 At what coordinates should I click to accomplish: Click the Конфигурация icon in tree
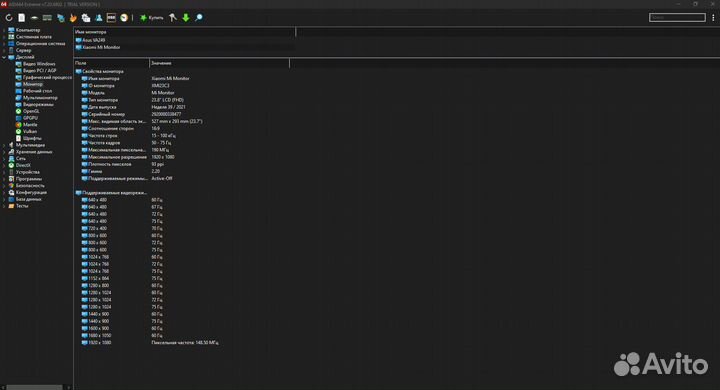click(x=11, y=192)
